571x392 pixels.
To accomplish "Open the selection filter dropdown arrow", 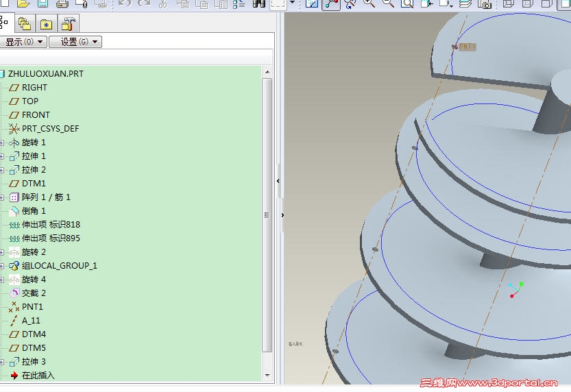I will click(292, 3).
